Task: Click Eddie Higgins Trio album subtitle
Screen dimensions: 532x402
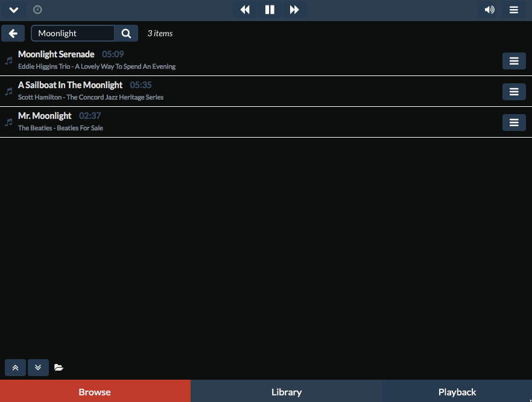Action: (x=97, y=66)
